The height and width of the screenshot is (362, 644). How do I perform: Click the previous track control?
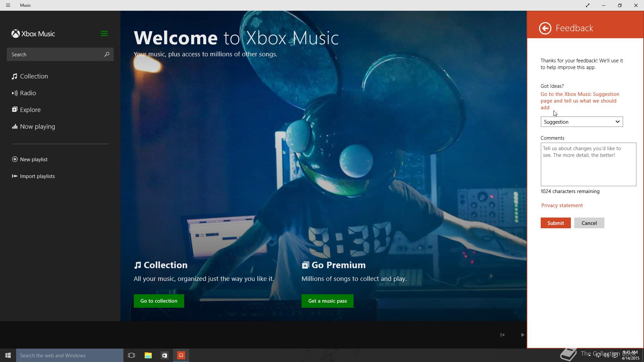502,335
